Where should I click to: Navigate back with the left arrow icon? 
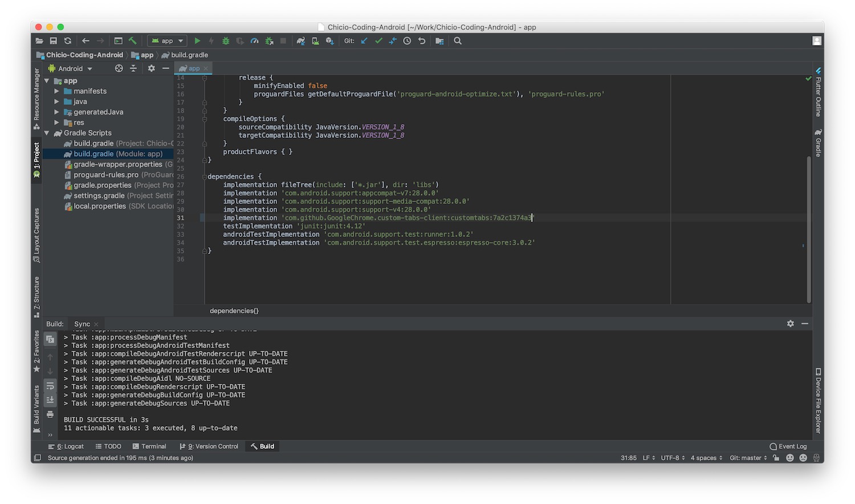[x=85, y=41]
